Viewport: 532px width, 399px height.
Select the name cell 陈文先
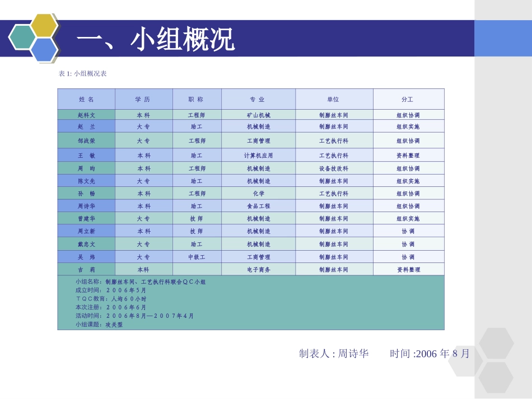tap(86, 181)
